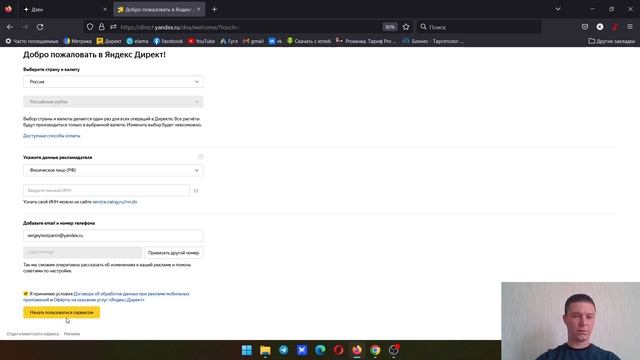Open the Facebook bookmark
This screenshot has width=640, height=360.
click(x=168, y=41)
